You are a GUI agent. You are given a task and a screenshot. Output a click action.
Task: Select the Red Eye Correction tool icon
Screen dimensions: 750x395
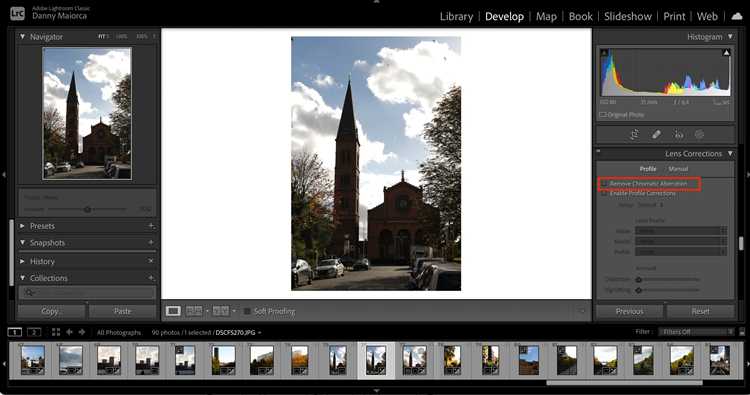click(678, 135)
